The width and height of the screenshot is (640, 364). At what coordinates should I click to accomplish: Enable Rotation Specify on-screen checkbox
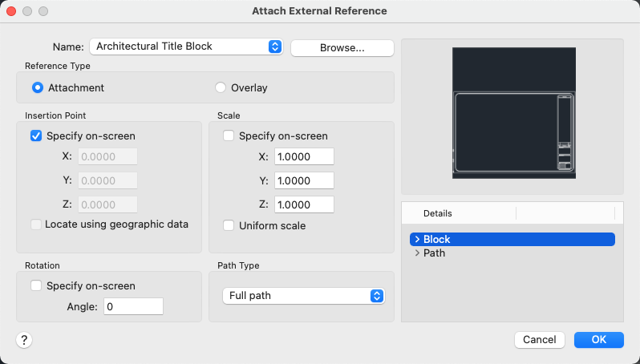pyautogui.click(x=36, y=285)
